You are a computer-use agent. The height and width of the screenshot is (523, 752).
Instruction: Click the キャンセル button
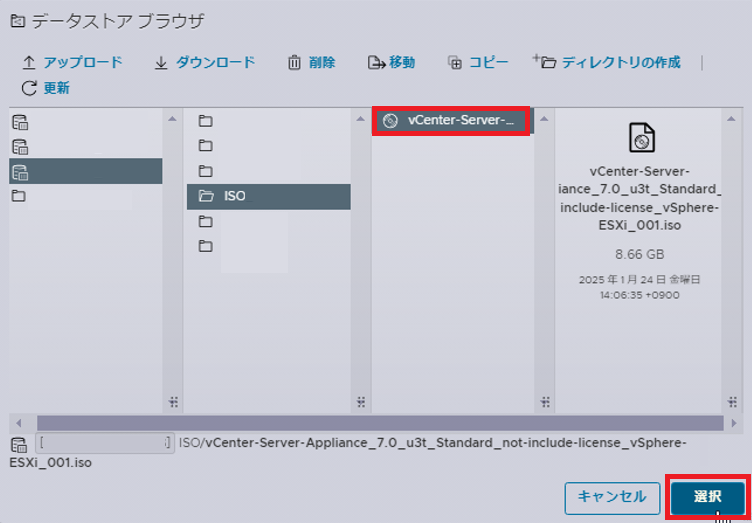point(611,498)
